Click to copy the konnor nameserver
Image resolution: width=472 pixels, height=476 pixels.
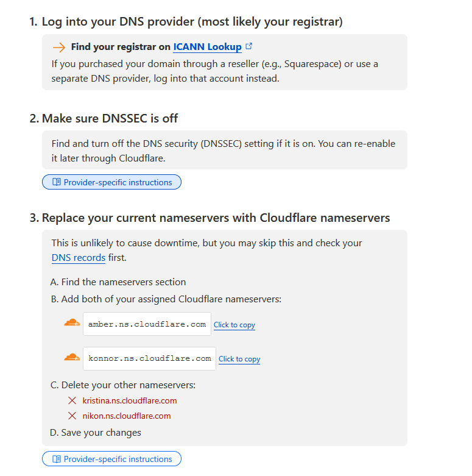239,359
